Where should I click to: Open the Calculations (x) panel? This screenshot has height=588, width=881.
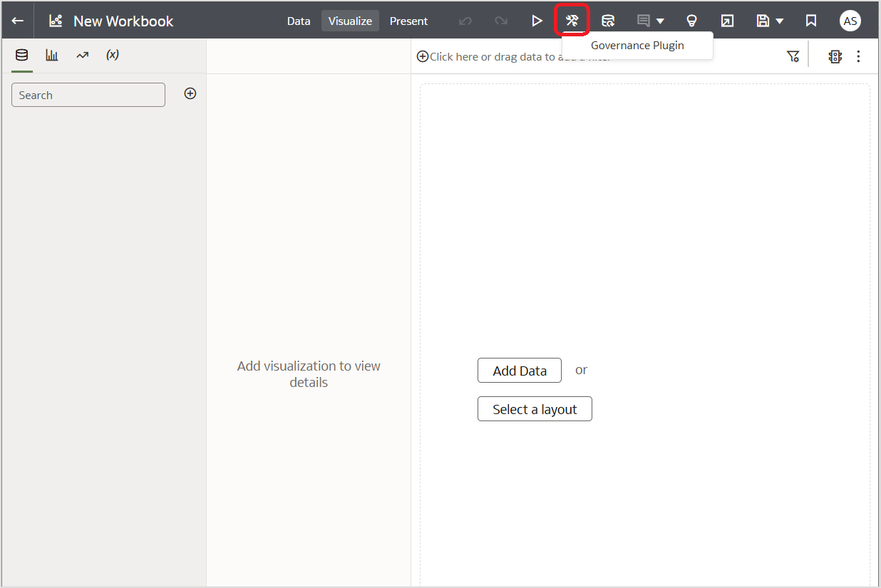click(112, 55)
